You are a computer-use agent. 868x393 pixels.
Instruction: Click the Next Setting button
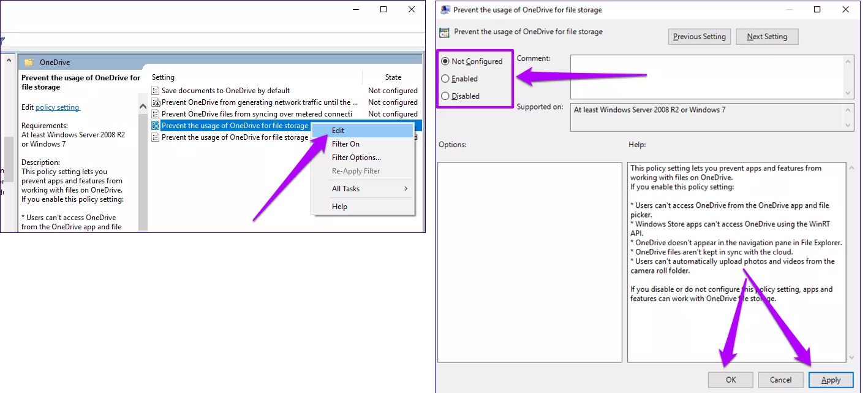tap(767, 37)
